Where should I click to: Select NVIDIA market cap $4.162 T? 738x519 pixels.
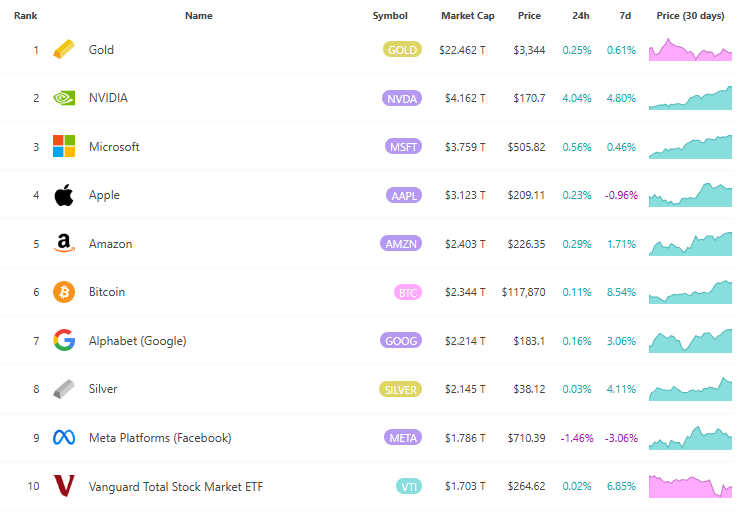[465, 98]
